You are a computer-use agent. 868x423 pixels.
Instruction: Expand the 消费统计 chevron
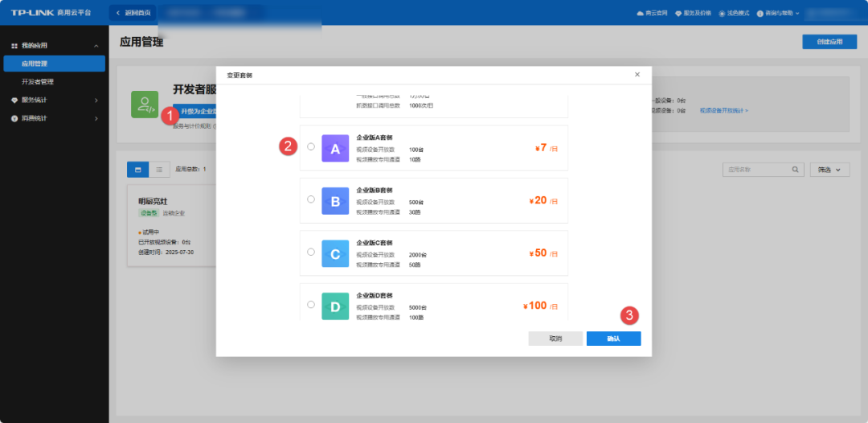tap(96, 118)
